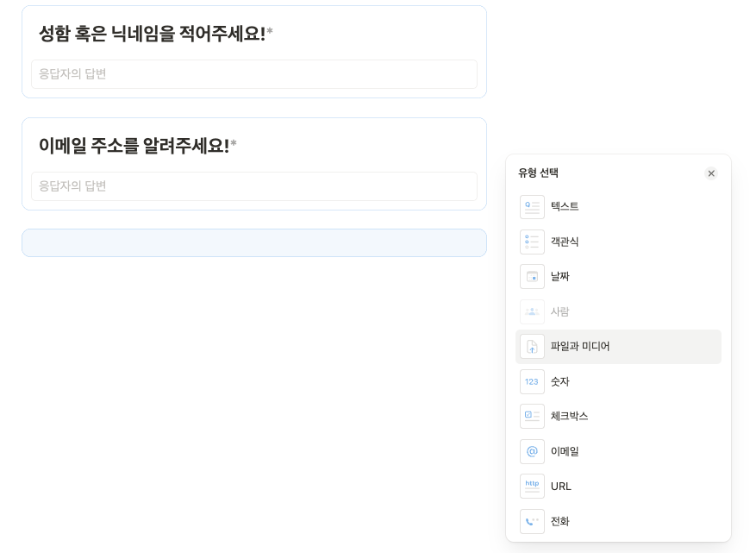
Task: Click the checkbox type icon
Action: (x=532, y=416)
